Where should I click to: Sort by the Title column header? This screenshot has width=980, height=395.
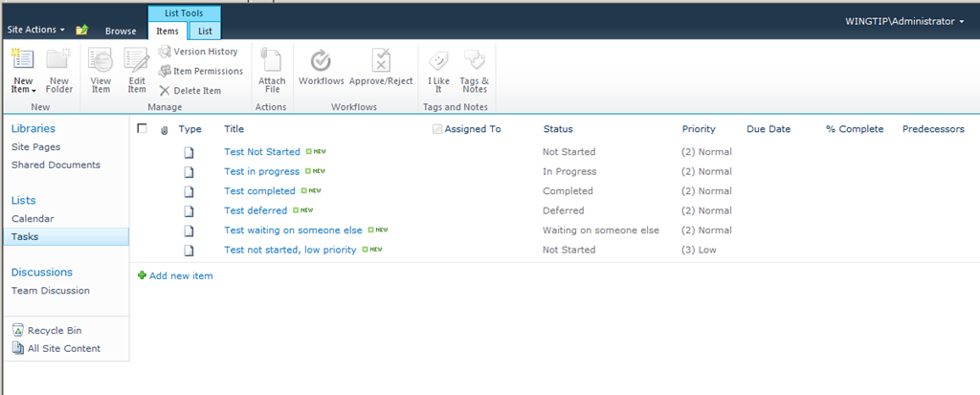tap(234, 129)
